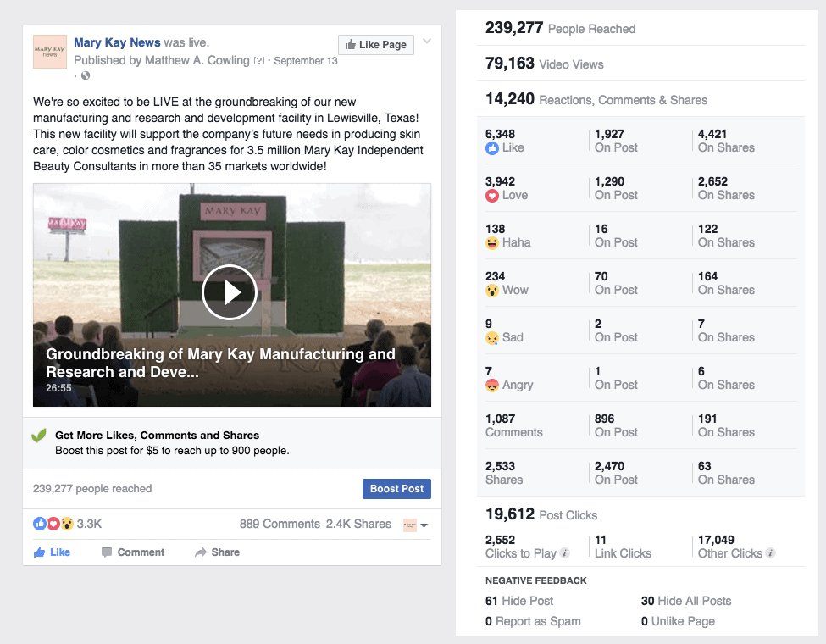Click the Clicks to Play info icon

point(565,552)
